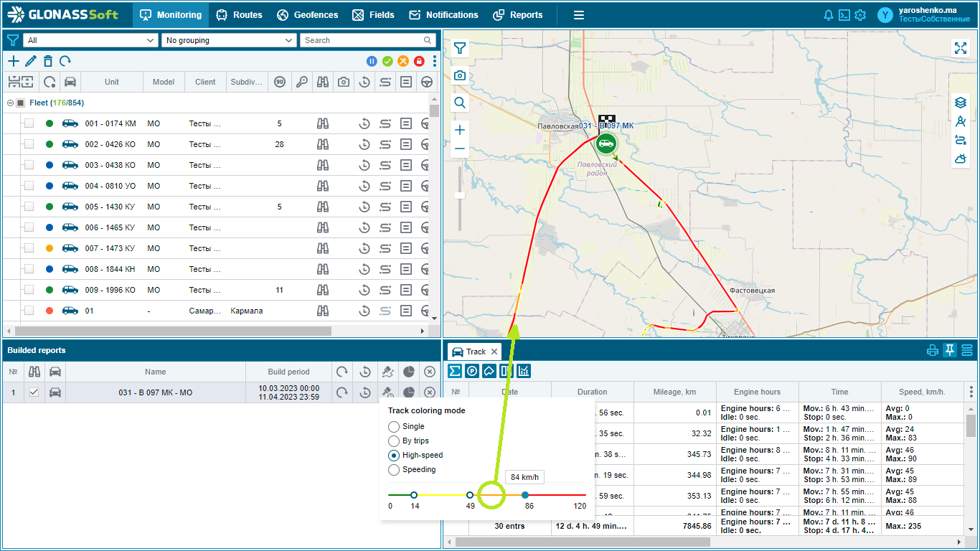Sort the track table by Mileage, km
The height and width of the screenshot is (551, 980).
pyautogui.click(x=675, y=392)
